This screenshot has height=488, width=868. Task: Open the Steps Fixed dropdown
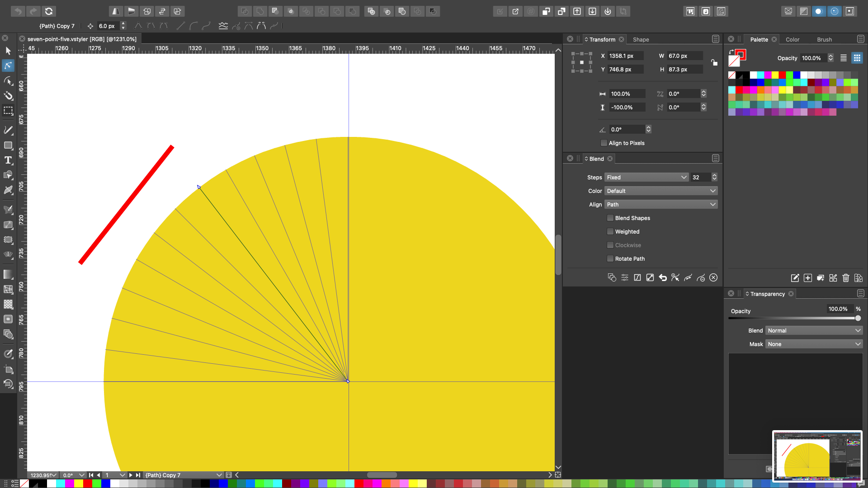646,178
